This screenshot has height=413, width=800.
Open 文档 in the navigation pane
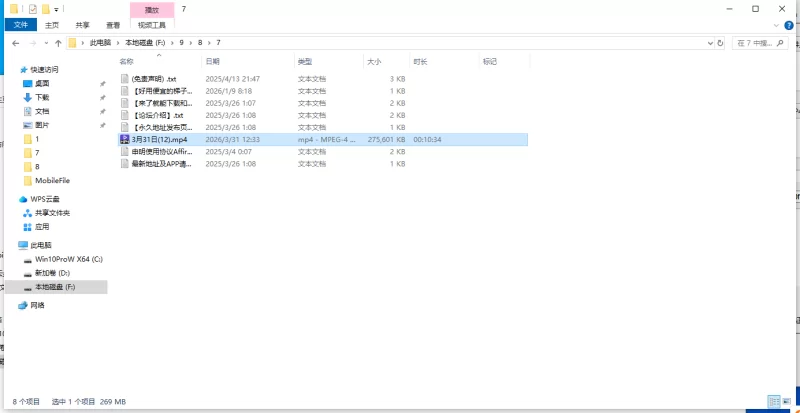pos(42,111)
